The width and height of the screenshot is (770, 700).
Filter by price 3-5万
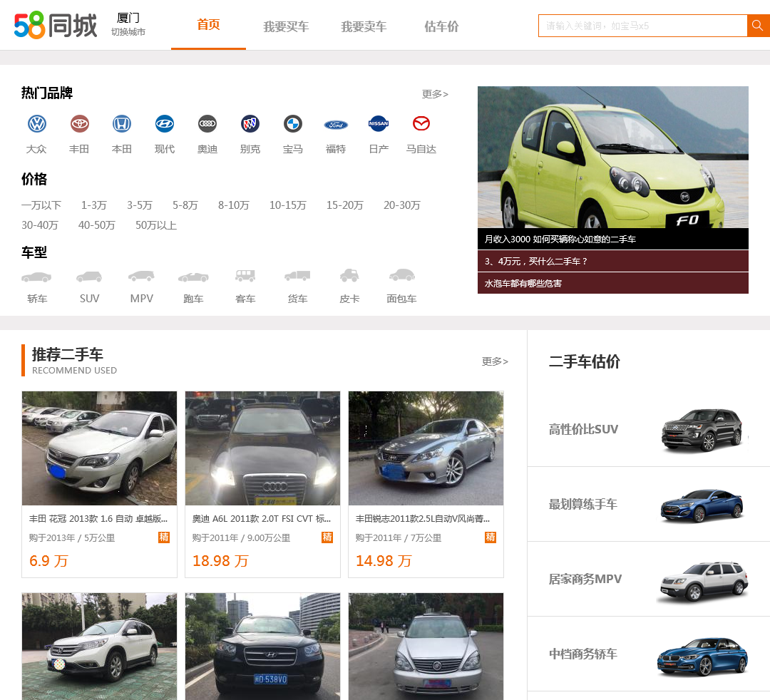tap(140, 205)
